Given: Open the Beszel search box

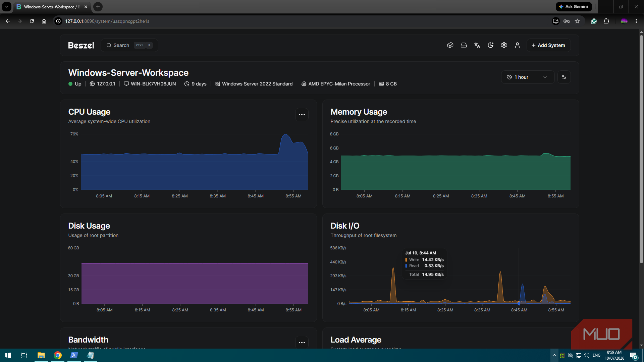Looking at the screenshot, I should [x=129, y=45].
